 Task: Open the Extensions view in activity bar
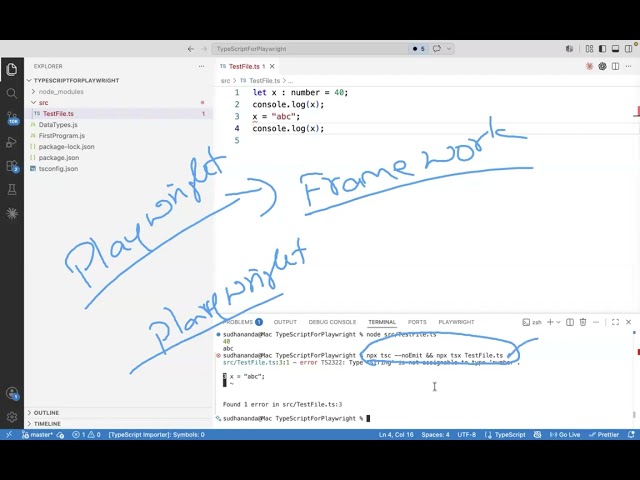(12, 166)
